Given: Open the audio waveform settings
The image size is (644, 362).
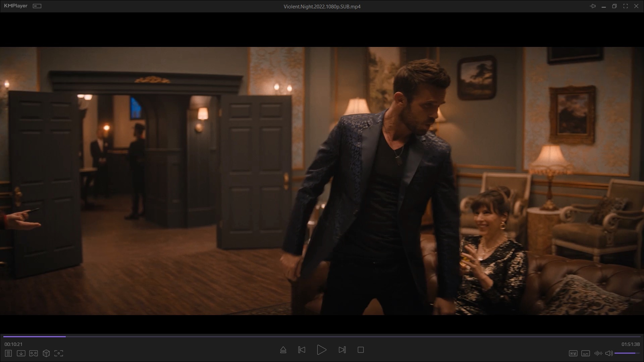Looking at the screenshot, I should click(x=598, y=353).
